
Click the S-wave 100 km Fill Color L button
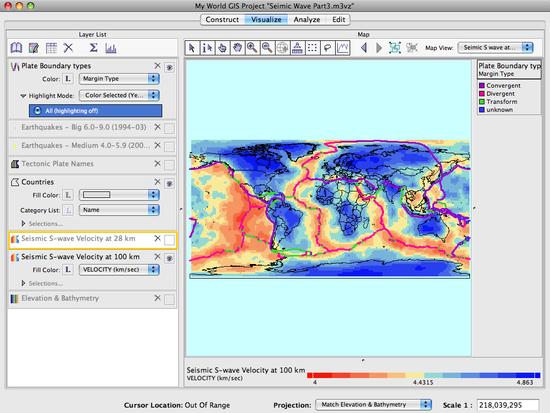(68, 269)
